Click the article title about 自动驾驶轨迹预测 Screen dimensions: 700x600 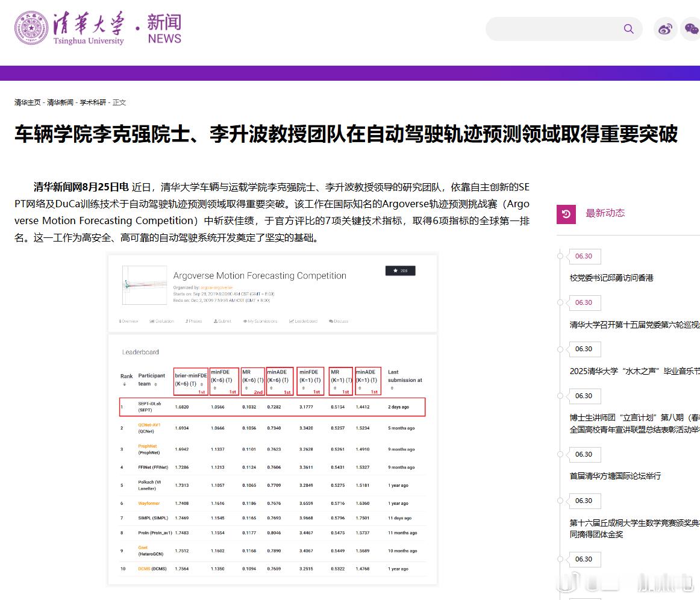(x=346, y=134)
